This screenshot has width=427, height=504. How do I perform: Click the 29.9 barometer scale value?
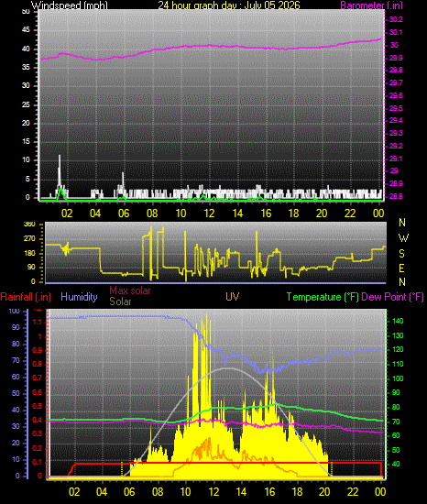[396, 58]
